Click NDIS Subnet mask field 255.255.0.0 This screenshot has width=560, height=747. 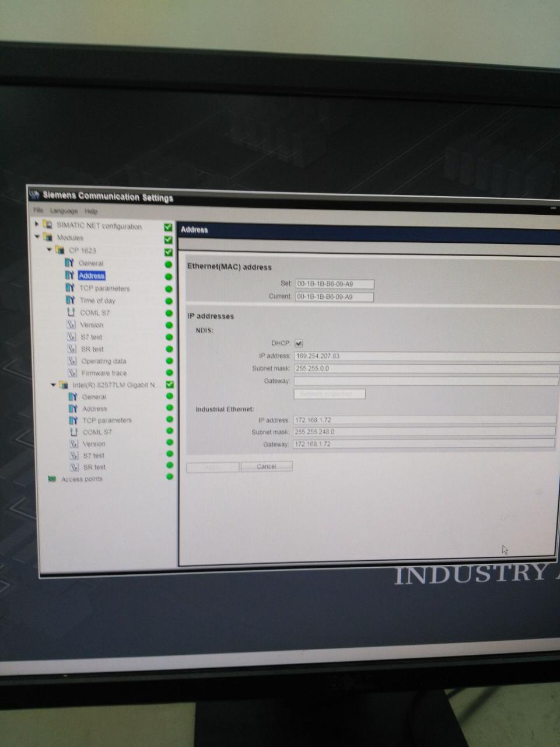(x=426, y=368)
